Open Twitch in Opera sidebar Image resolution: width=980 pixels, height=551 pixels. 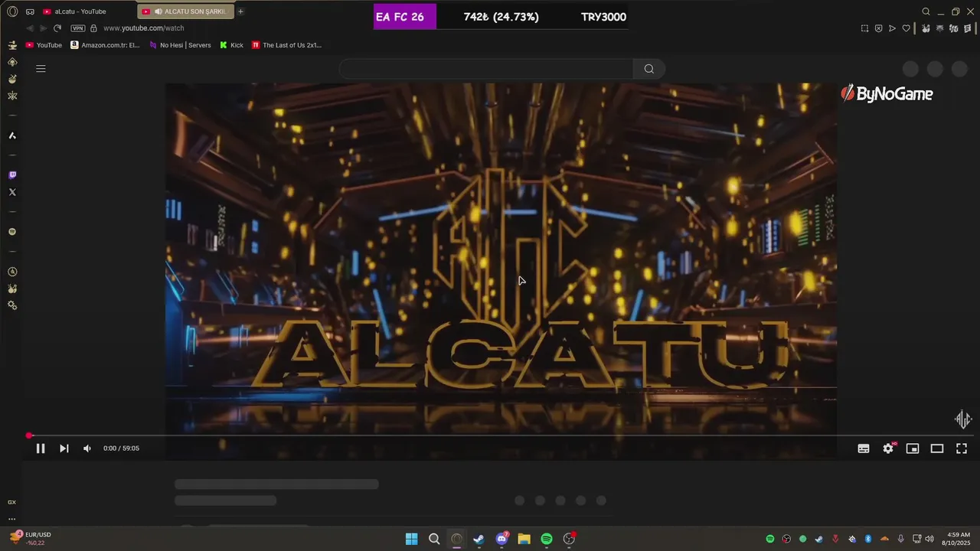(12, 175)
